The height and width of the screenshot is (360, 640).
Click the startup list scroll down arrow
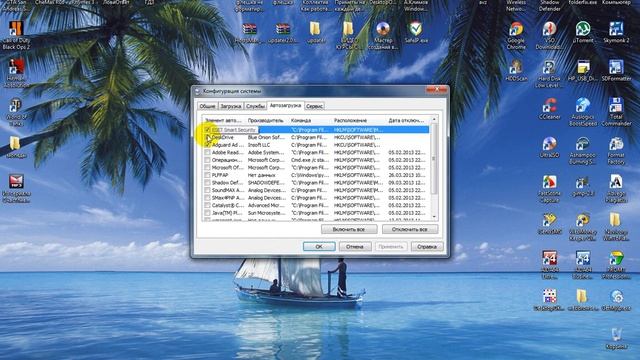pos(434,217)
